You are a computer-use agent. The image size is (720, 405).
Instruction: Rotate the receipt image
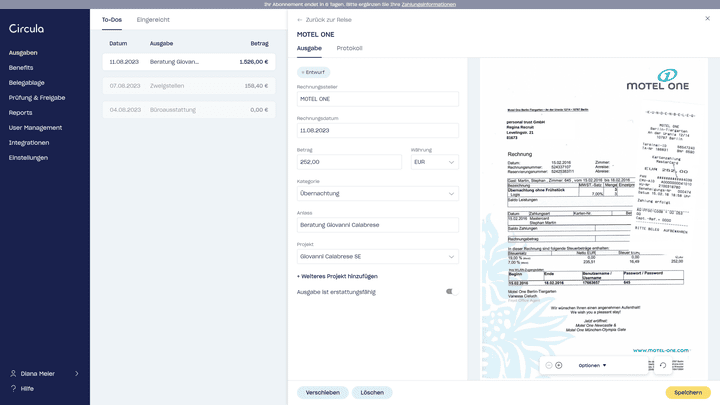662,365
